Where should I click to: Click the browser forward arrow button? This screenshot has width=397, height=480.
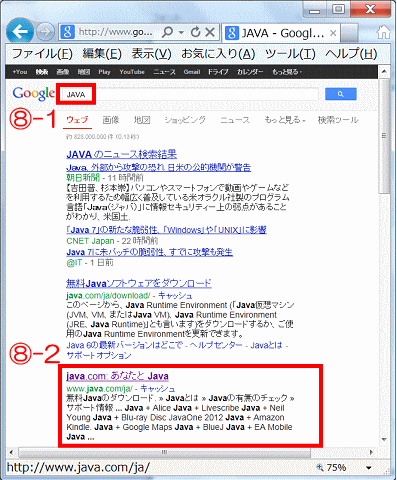[45, 32]
